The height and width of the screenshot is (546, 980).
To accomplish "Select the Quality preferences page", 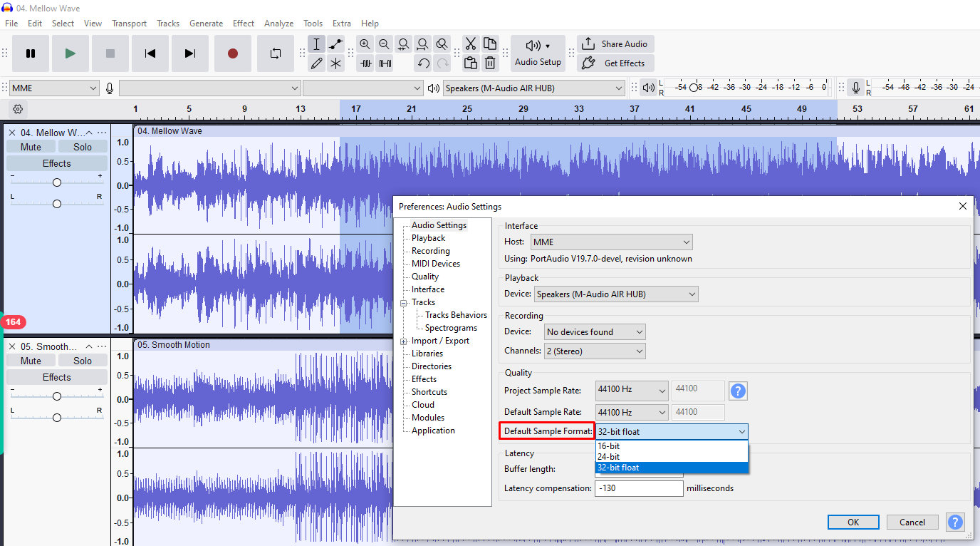I will [x=424, y=276].
